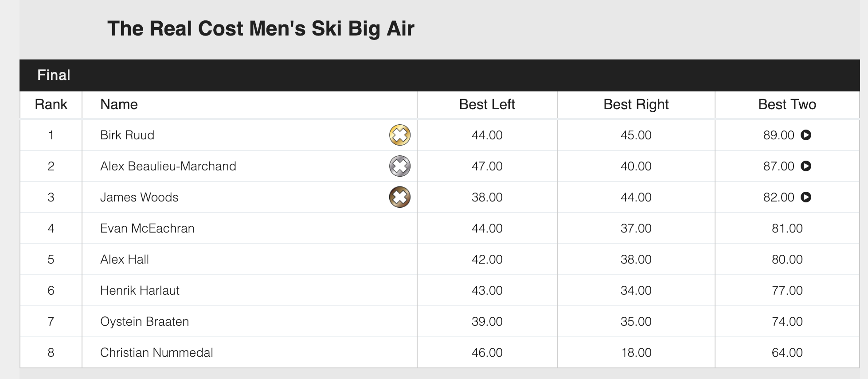Click Christian Nummedal's name
868x379 pixels.
pos(156,352)
